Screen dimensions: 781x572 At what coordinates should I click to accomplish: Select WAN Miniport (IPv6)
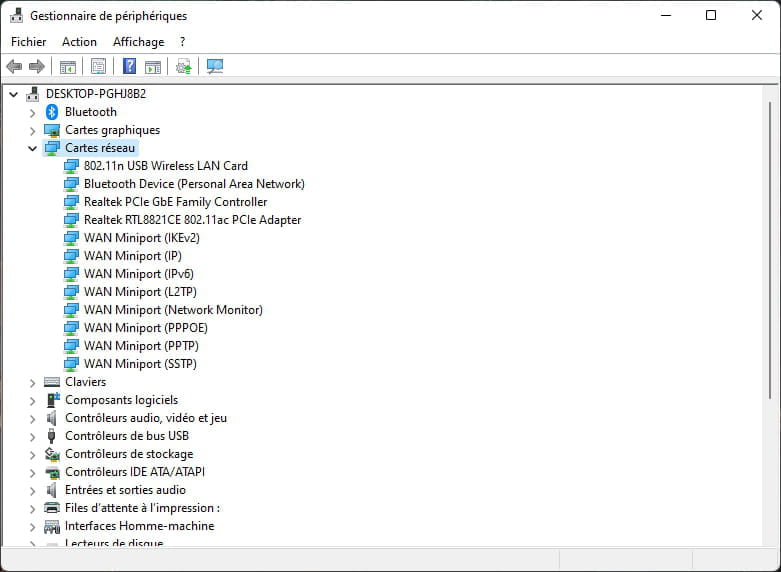pos(138,274)
